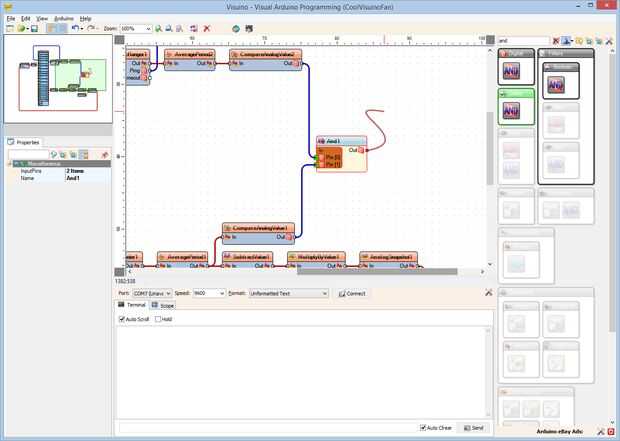Click the serial send text input field
The width and height of the screenshot is (620, 441).
pyautogui.click(x=269, y=428)
